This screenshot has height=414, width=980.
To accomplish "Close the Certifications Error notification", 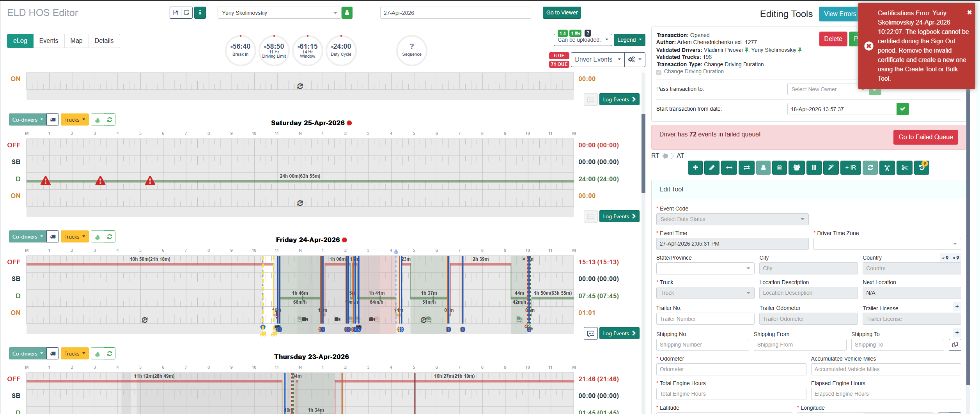I will pyautogui.click(x=969, y=12).
